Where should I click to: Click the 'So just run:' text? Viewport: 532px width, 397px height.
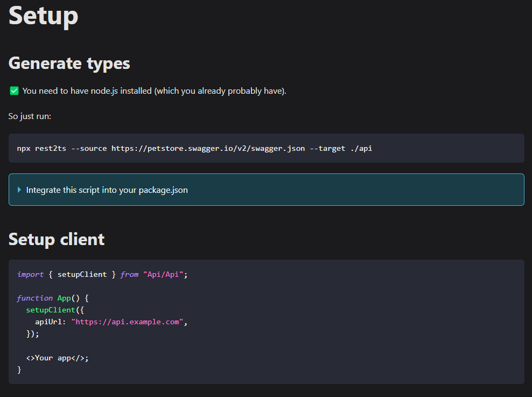click(x=30, y=116)
